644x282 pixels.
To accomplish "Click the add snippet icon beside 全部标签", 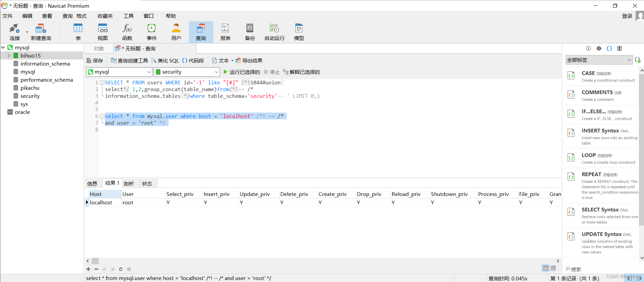I will click(638, 60).
